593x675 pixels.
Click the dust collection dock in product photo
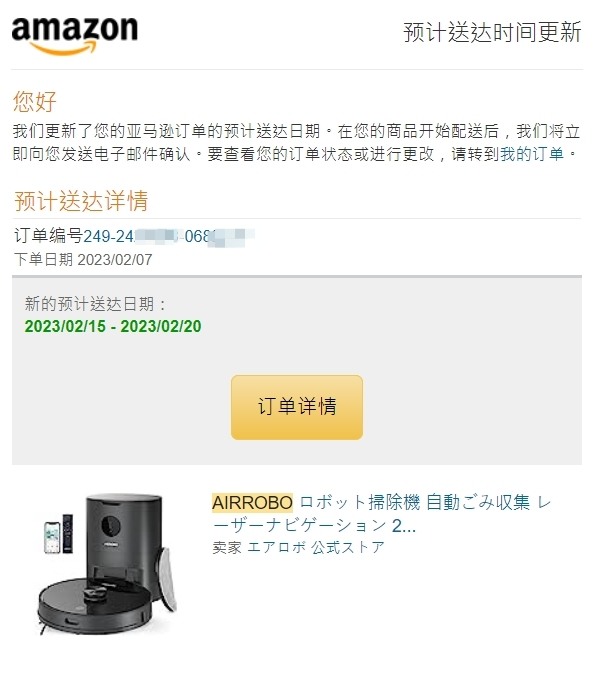click(124, 547)
